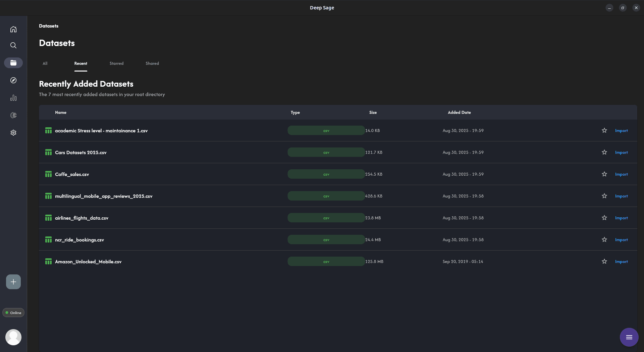Switch to the Starred tab

116,63
